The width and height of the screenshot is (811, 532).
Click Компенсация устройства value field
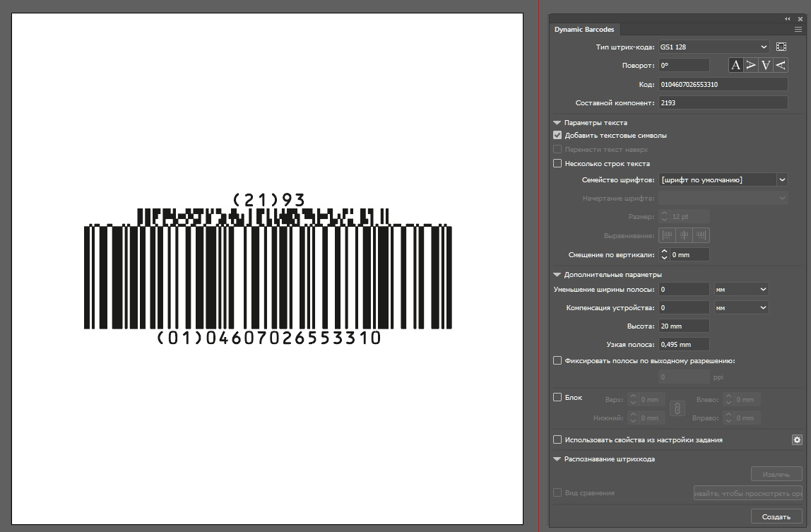pos(684,307)
